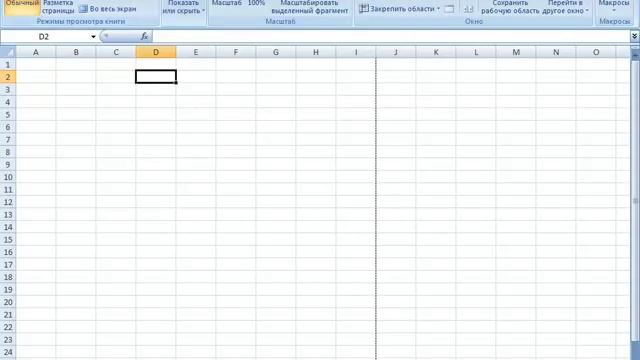Select row 5 header
Image resolution: width=640 pixels, height=360 pixels.
[8, 115]
